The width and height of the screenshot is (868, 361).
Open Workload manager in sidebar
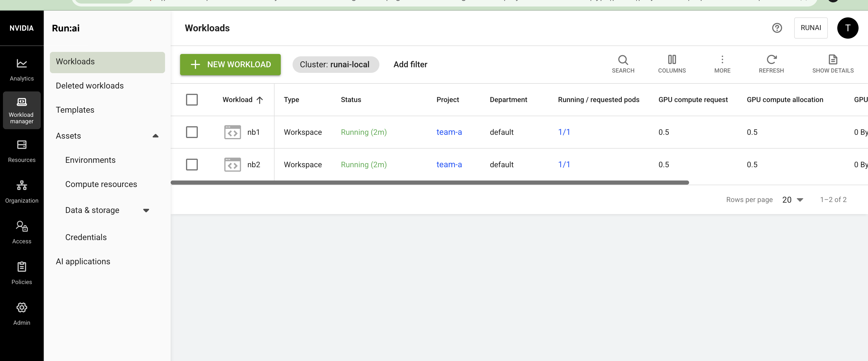[x=22, y=111]
